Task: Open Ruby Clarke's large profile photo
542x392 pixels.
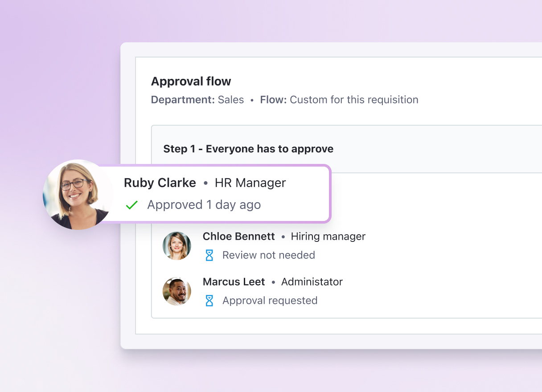Action: [x=78, y=195]
